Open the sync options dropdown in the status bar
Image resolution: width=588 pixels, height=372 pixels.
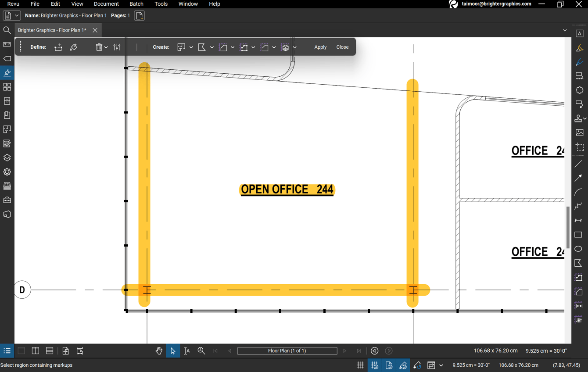pyautogui.click(x=441, y=365)
